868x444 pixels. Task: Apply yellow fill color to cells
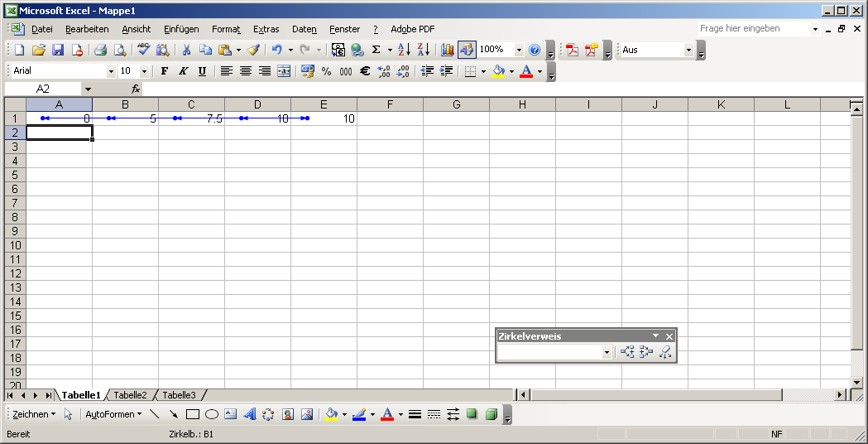point(499,71)
